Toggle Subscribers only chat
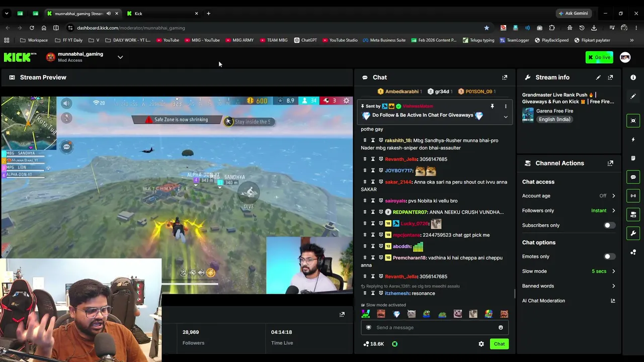 pos(609,225)
